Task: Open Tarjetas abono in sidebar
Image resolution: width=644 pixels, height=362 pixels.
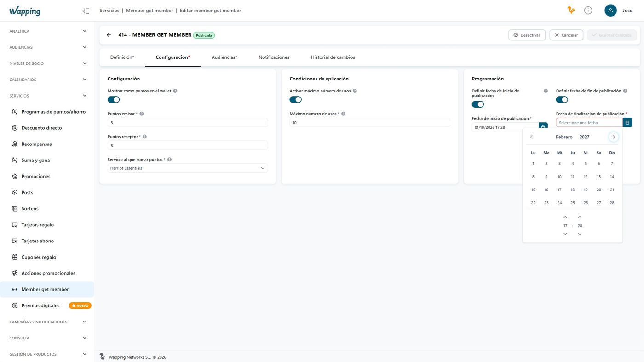Action: pyautogui.click(x=47, y=241)
